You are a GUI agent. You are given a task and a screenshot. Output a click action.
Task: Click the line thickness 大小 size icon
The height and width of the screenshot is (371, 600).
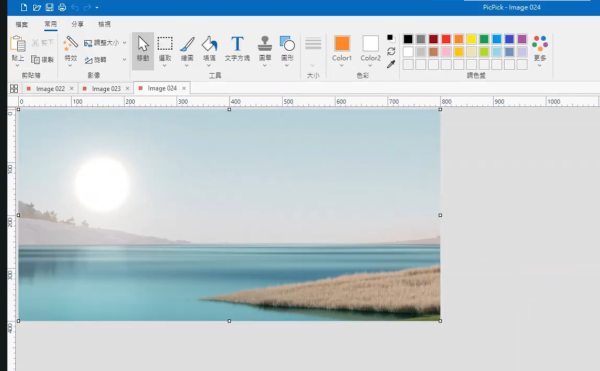tap(313, 43)
